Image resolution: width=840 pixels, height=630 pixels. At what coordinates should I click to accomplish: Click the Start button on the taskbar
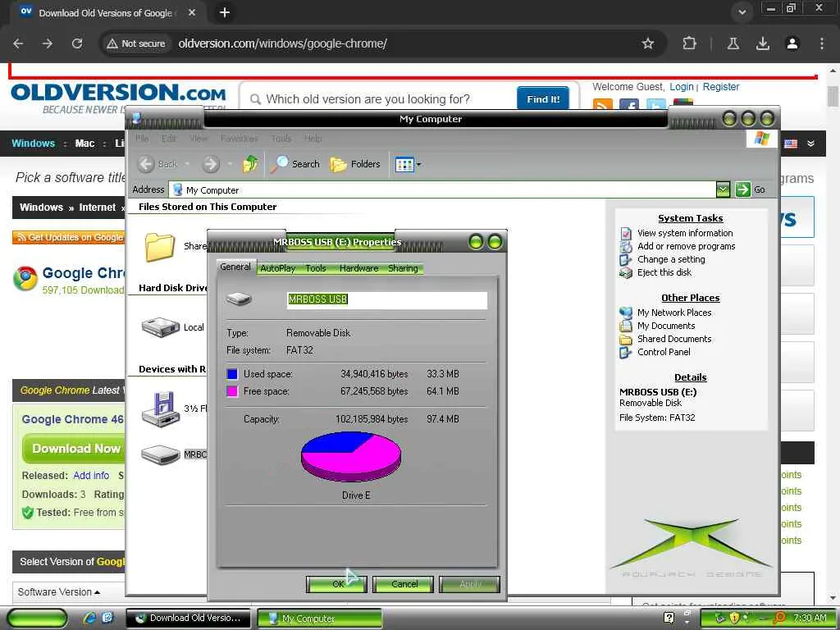(38, 618)
